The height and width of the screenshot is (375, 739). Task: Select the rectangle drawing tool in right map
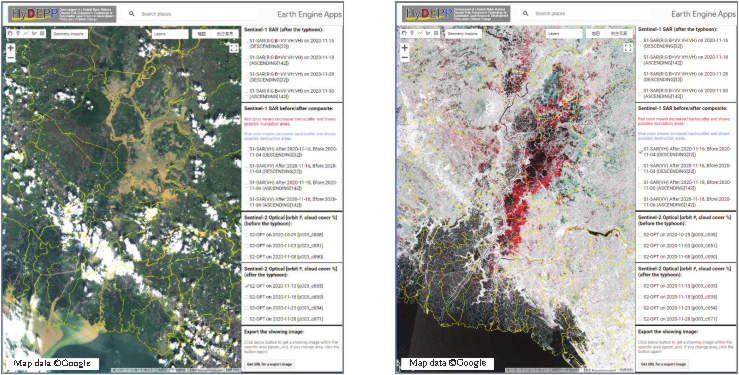point(435,33)
